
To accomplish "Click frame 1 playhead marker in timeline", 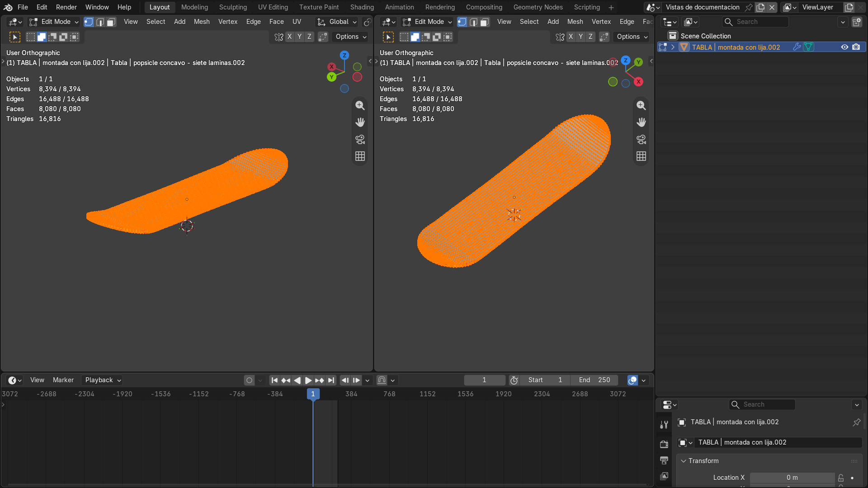I will [x=313, y=394].
